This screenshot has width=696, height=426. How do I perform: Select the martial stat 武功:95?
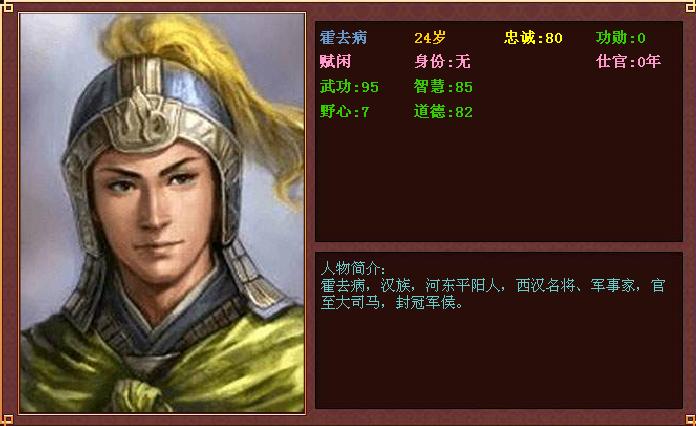(349, 87)
